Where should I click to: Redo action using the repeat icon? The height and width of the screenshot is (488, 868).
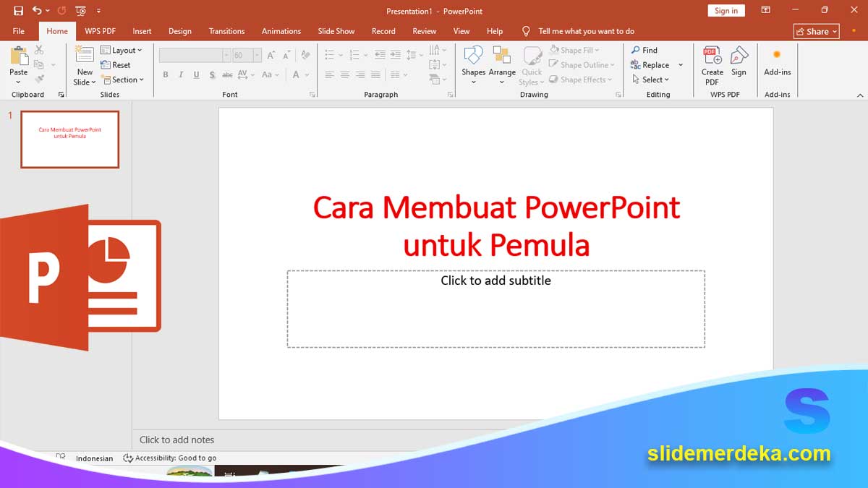[61, 11]
